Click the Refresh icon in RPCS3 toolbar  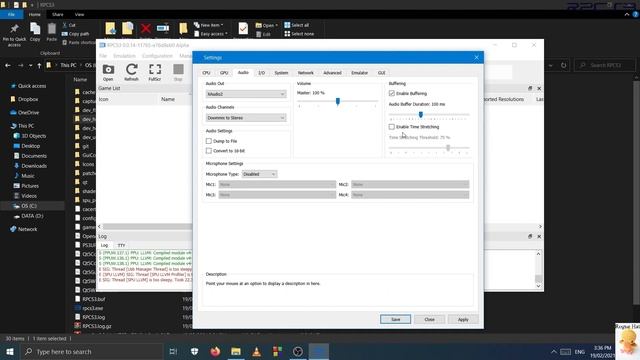point(131,72)
